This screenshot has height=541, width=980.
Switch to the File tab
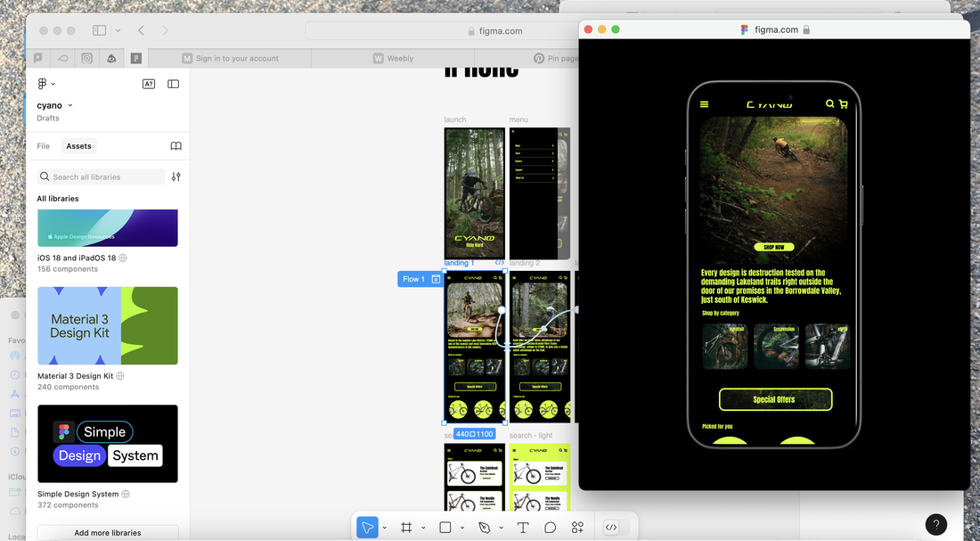43,146
